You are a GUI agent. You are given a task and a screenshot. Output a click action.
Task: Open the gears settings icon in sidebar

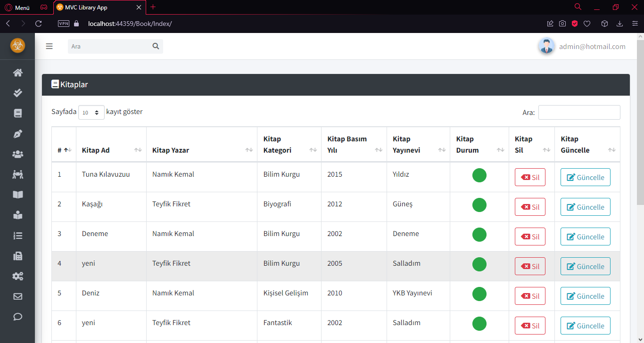pos(18,276)
